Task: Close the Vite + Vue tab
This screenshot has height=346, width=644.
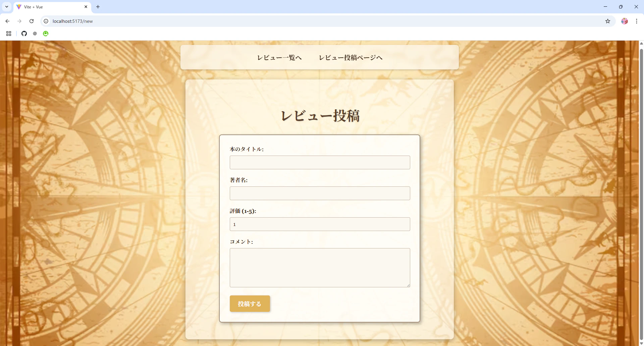Action: pyautogui.click(x=86, y=7)
